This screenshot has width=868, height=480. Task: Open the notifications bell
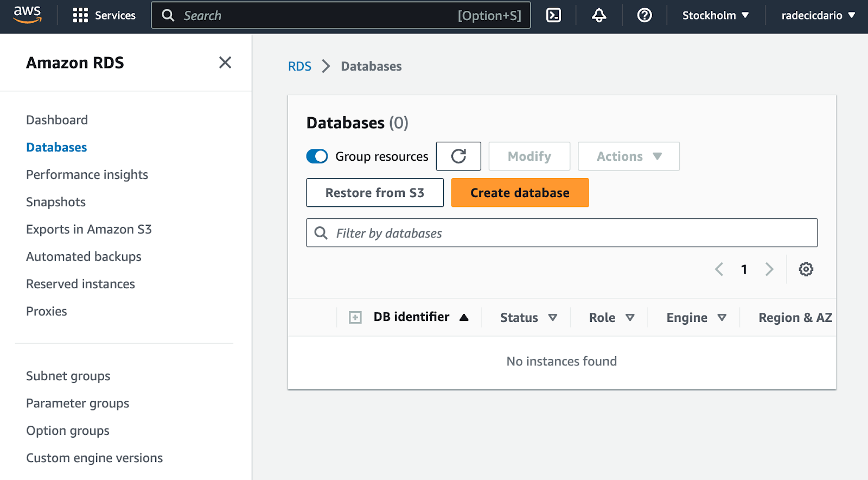tap(599, 15)
